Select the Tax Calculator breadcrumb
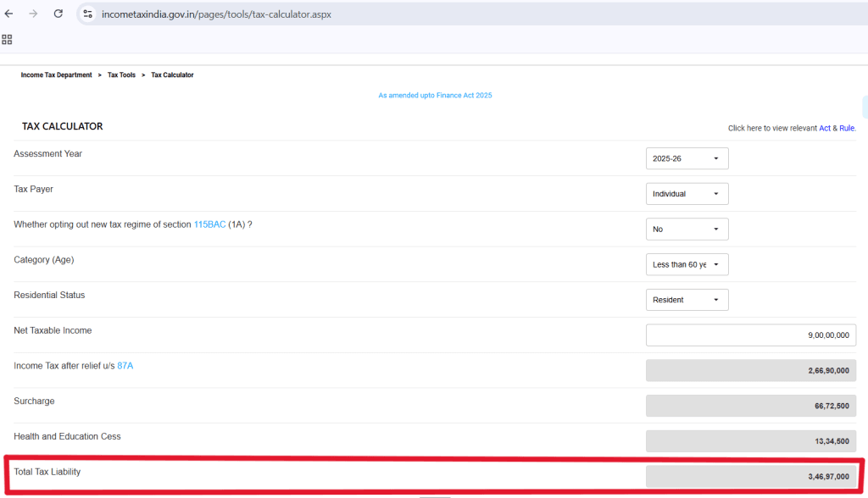This screenshot has height=498, width=868. [x=172, y=75]
